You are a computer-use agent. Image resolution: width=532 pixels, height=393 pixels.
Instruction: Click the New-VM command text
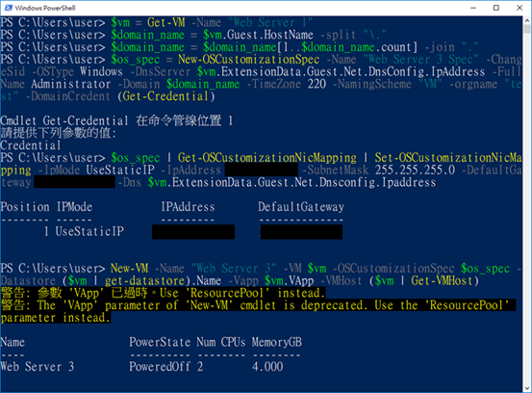[129, 269]
